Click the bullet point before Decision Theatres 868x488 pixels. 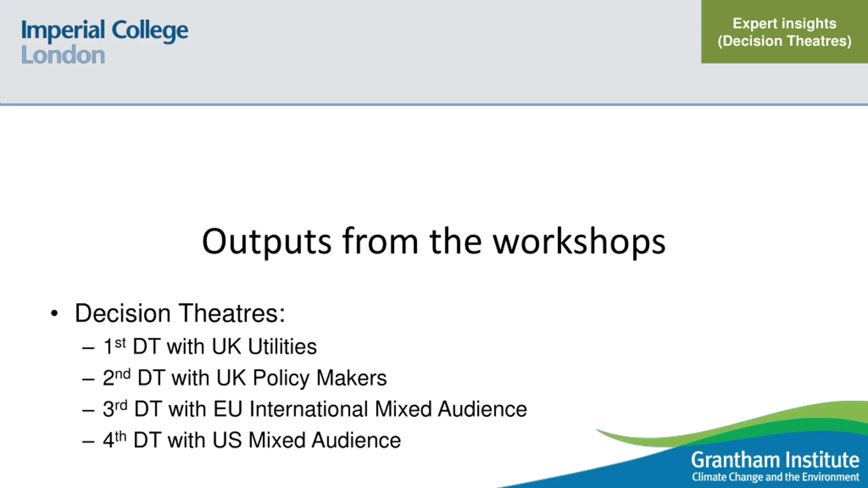[x=54, y=314]
